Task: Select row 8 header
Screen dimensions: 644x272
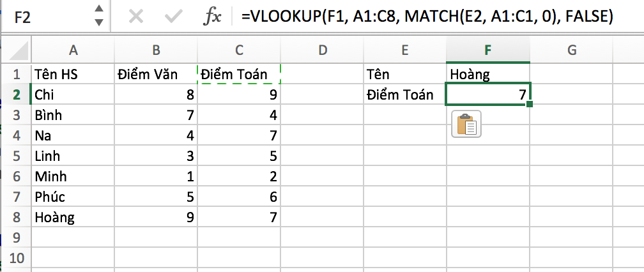Action: click(17, 217)
